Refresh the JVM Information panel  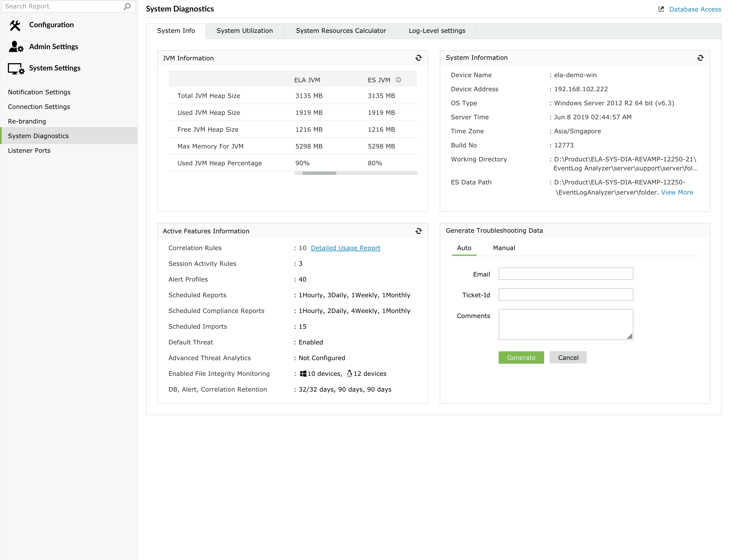point(418,58)
